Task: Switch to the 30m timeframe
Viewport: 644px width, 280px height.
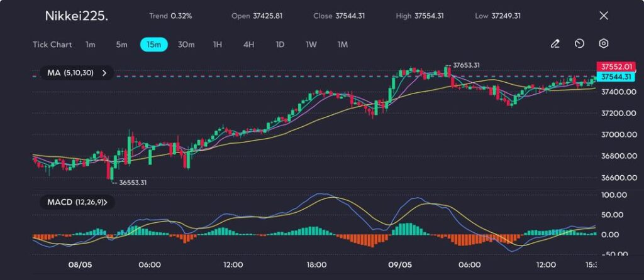Action: (186, 45)
